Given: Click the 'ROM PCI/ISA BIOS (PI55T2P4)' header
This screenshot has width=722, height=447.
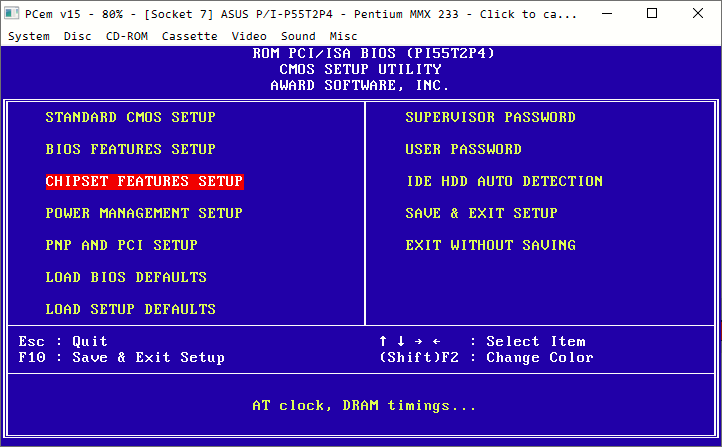Looking at the screenshot, I should [373, 53].
